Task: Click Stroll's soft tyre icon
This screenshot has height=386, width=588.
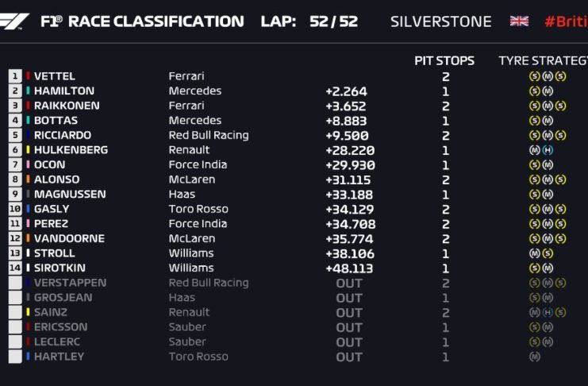Action: coord(548,253)
